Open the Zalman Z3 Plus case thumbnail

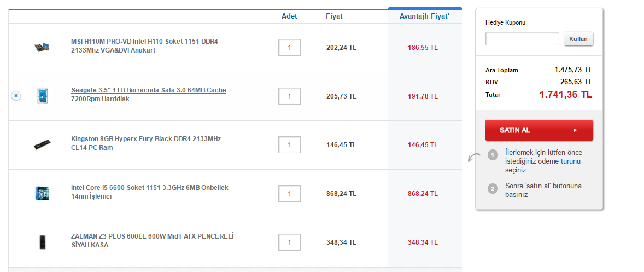[42, 242]
